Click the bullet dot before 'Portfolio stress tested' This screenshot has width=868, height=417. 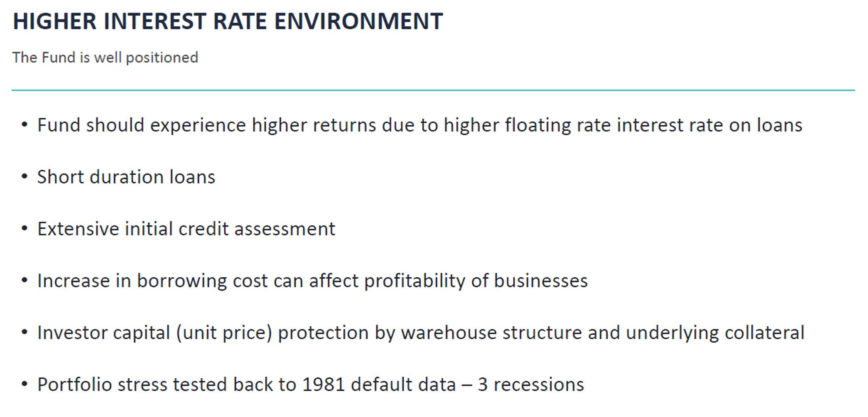coord(25,384)
